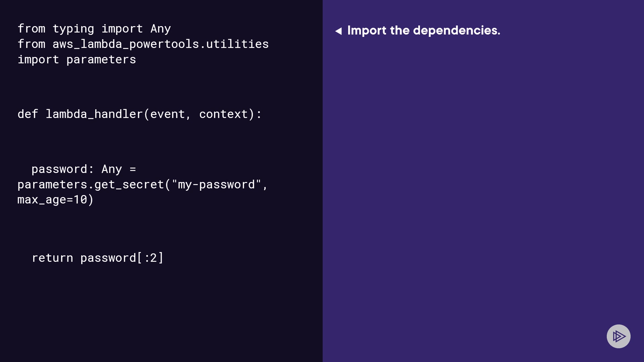
Task: Click "Any" in the first import line
Action: pos(161,29)
